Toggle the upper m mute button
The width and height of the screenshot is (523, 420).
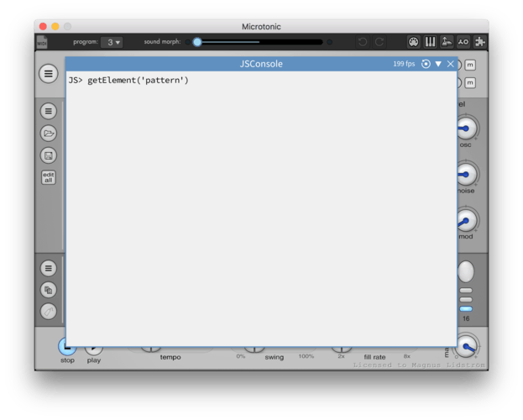click(470, 65)
